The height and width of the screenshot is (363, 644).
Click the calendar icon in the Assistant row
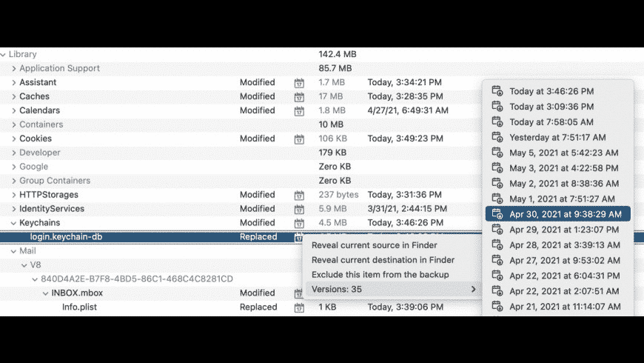point(299,83)
